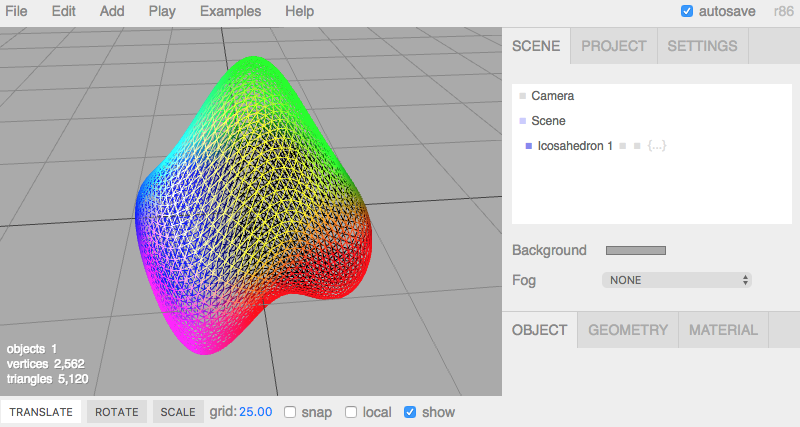The height and width of the screenshot is (427, 800).
Task: Enable the snap checkbox
Action: [290, 412]
